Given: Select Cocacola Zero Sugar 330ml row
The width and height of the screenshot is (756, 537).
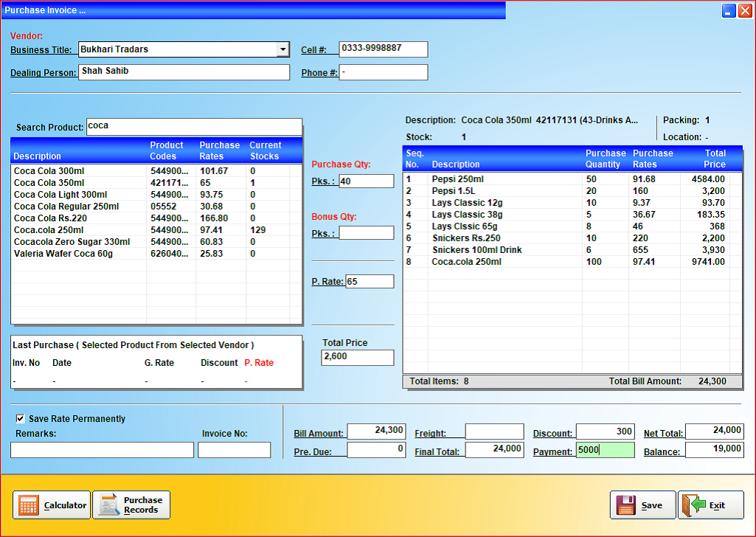Looking at the screenshot, I should 156,241.
